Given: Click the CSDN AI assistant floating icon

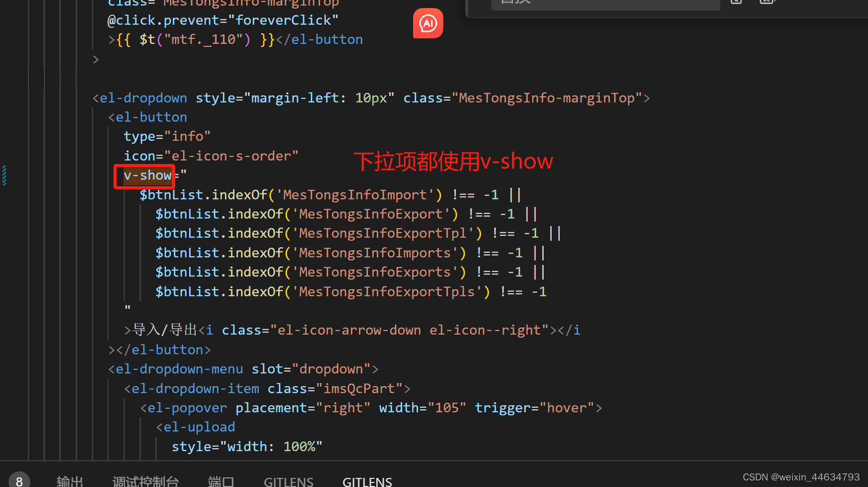Looking at the screenshot, I should (x=427, y=23).
